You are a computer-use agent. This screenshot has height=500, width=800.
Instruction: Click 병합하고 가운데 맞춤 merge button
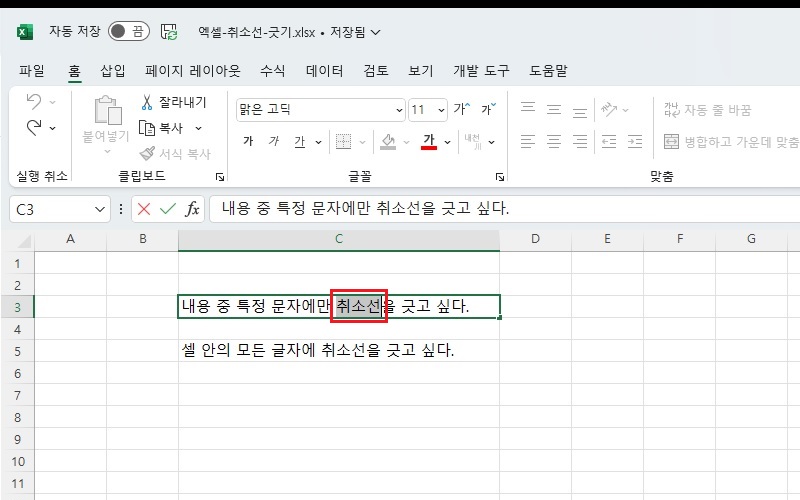pyautogui.click(x=731, y=141)
